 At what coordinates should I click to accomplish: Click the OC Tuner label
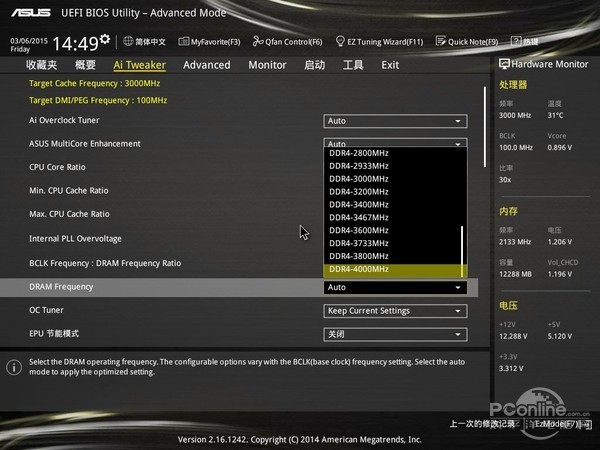click(x=46, y=310)
